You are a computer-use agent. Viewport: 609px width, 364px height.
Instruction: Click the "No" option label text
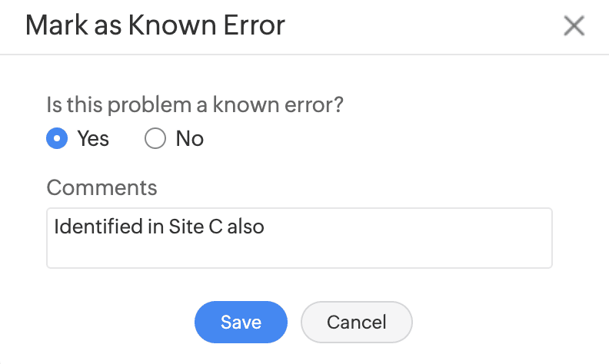(x=189, y=139)
